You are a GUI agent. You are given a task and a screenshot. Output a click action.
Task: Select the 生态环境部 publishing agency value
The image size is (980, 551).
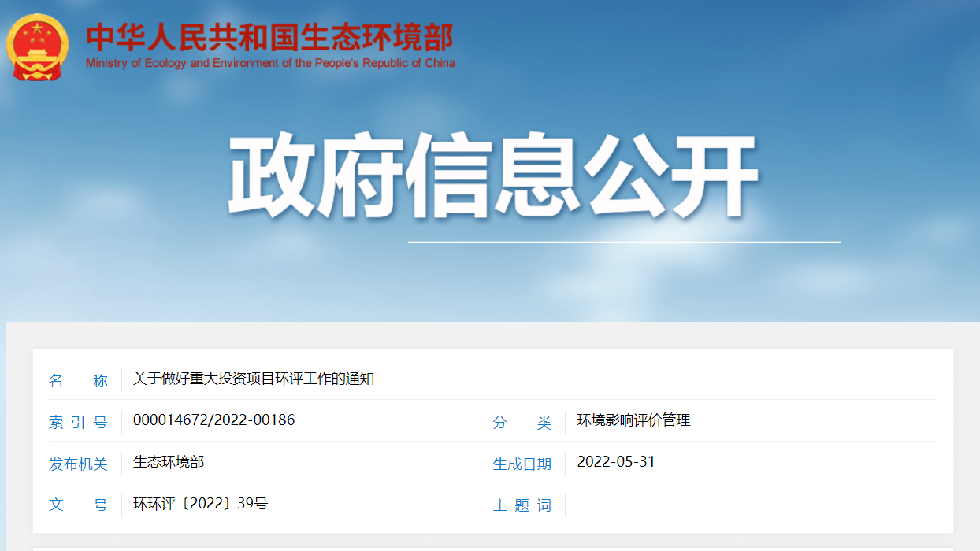[x=169, y=462]
